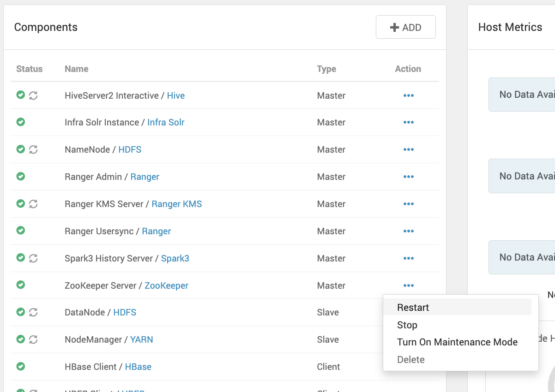This screenshot has width=555, height=392.
Task: Click the Type column header
Action: coord(326,69)
